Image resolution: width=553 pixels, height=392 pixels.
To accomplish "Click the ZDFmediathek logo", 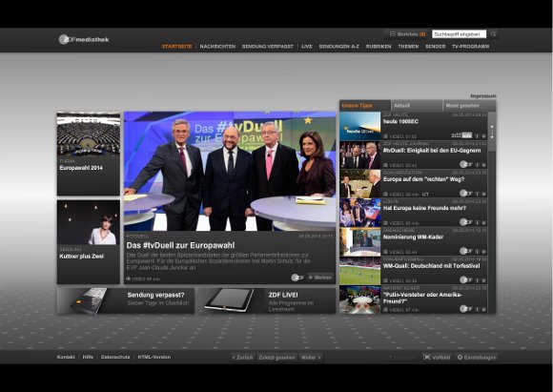I will pos(84,39).
